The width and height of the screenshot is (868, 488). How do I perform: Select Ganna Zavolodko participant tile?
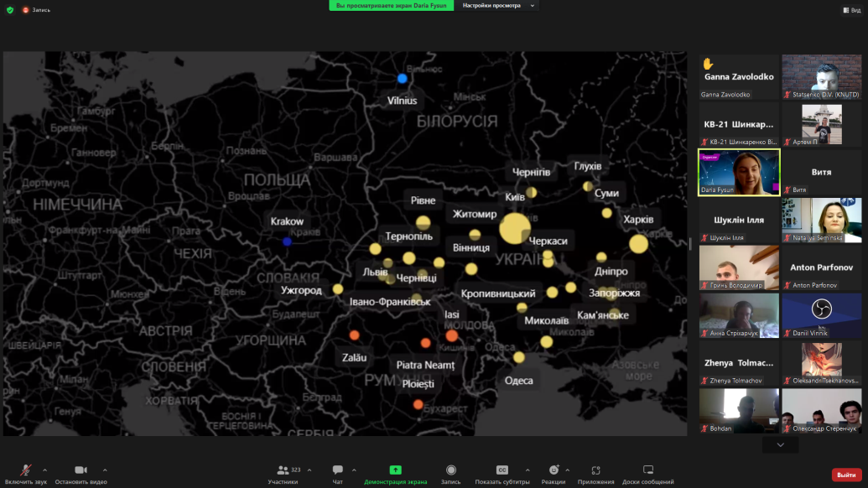point(739,77)
